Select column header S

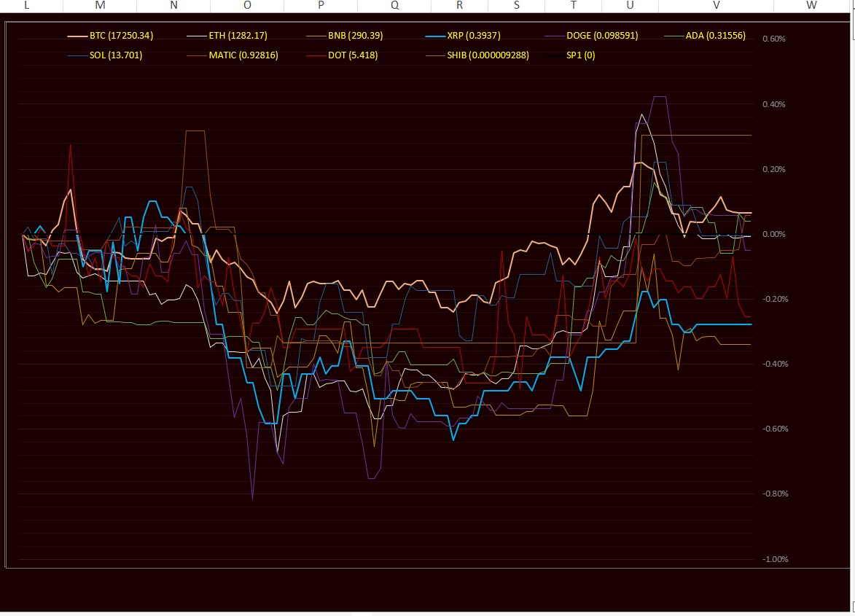coord(516,5)
